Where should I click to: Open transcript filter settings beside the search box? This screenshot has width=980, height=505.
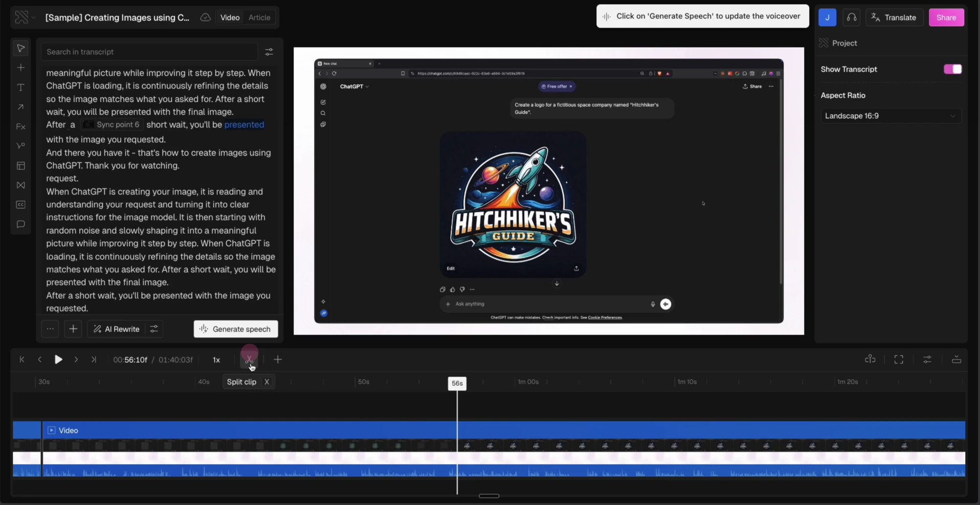tap(269, 52)
